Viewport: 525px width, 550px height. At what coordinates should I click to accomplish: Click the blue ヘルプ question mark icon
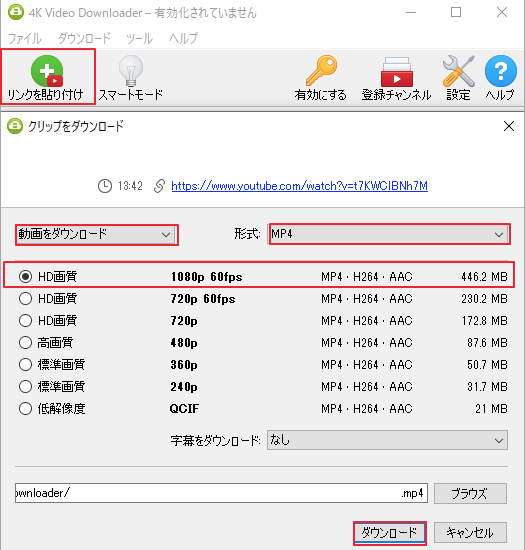click(x=500, y=71)
